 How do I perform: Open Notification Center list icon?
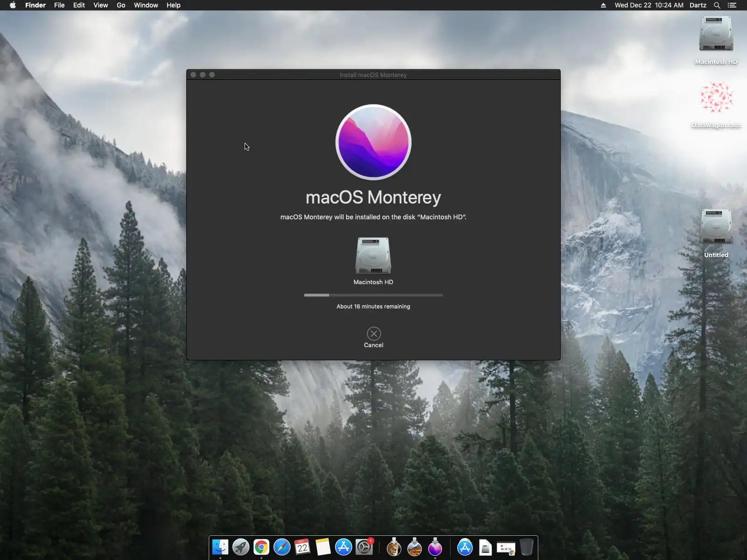732,5
